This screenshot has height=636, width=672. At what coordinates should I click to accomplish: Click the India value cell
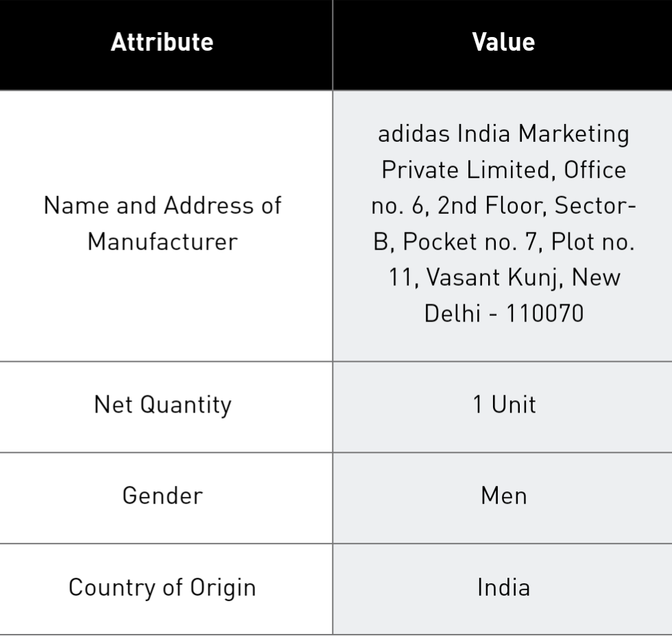pyautogui.click(x=503, y=589)
